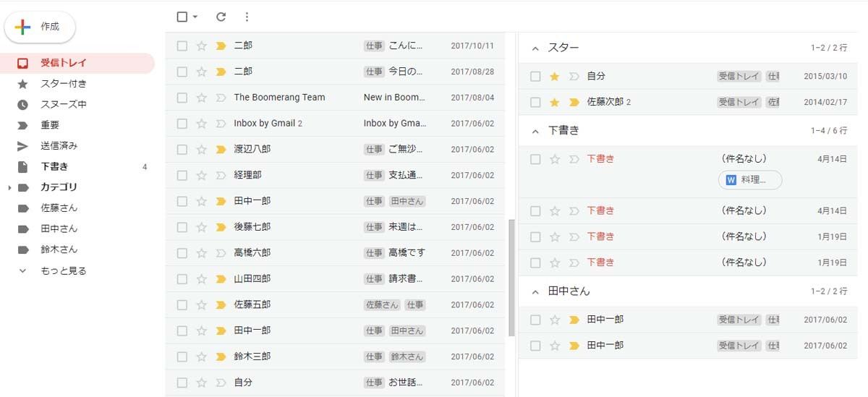Click the refresh icon in toolbar
This screenshot has height=397, width=868.
click(221, 17)
